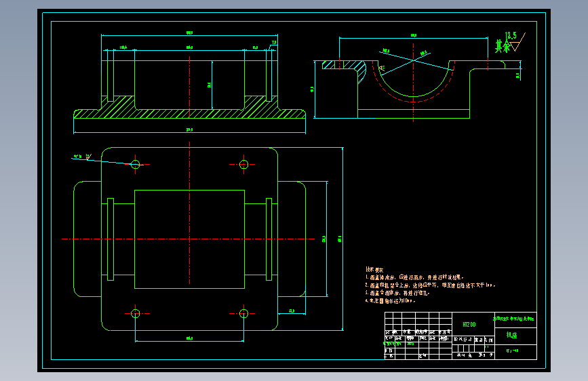Image resolution: width=588 pixels, height=381 pixels.
Task: Select the hatched base of the section view
Action: [189, 114]
